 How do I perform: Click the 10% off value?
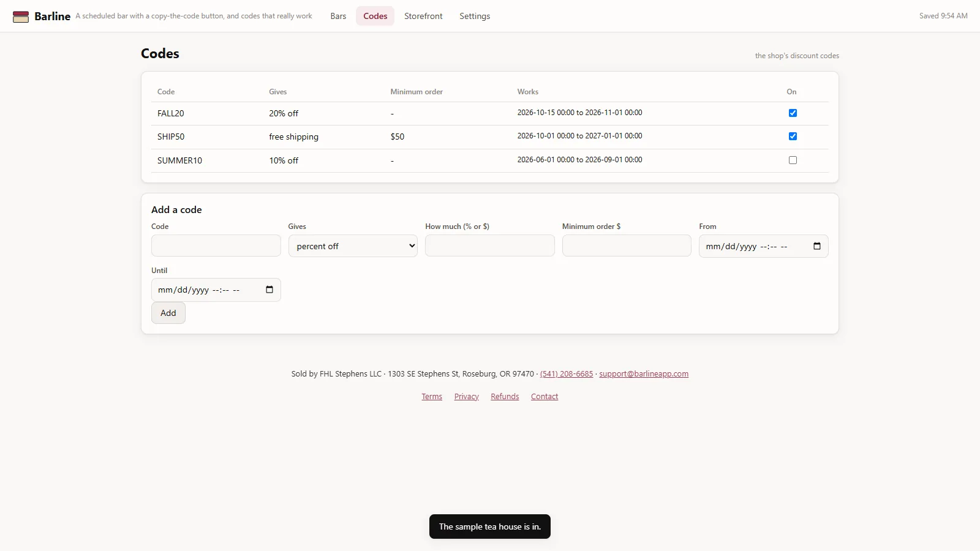click(284, 160)
